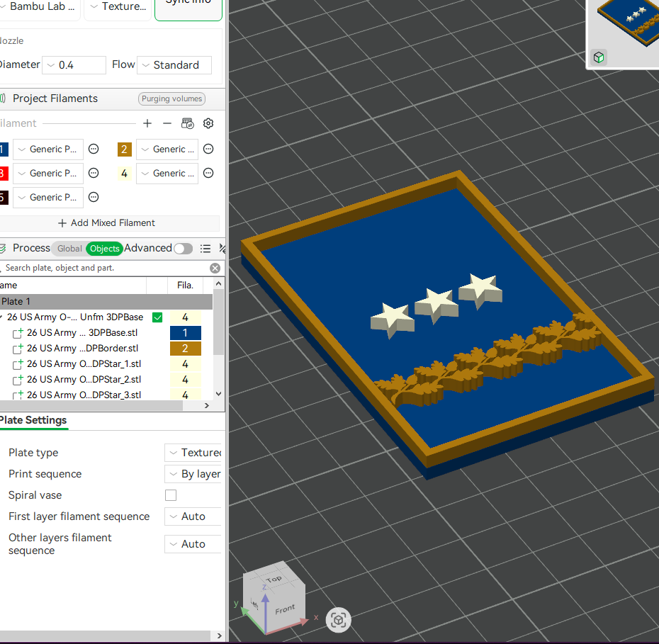Open Other layers filament sequence dropdown

tap(193, 544)
